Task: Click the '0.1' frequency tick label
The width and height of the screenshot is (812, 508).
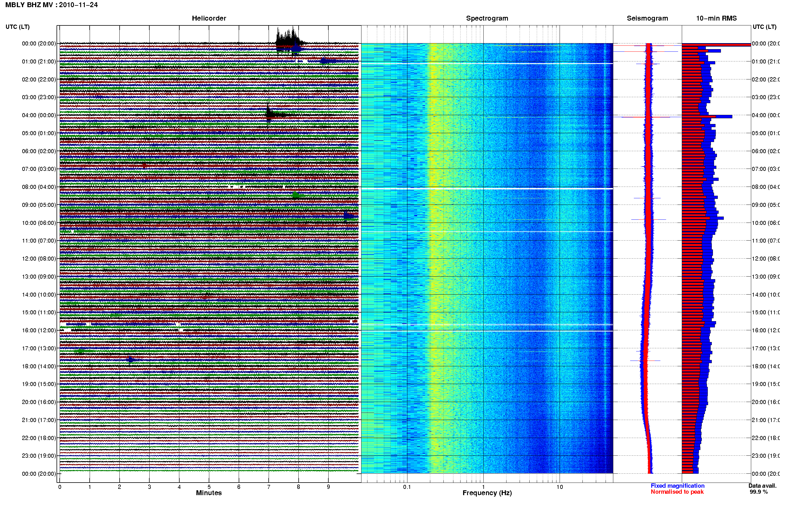Action: point(407,487)
